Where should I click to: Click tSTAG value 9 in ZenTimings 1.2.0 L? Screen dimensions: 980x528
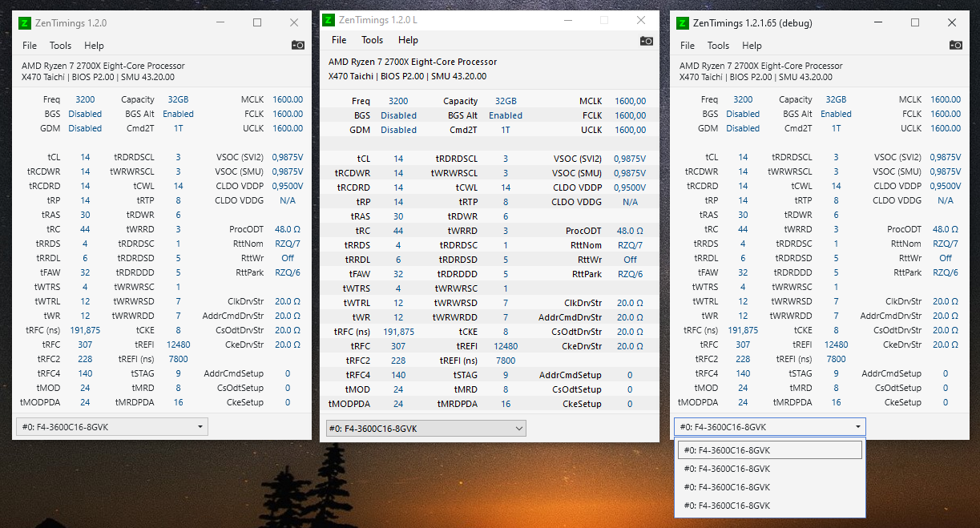(x=506, y=375)
